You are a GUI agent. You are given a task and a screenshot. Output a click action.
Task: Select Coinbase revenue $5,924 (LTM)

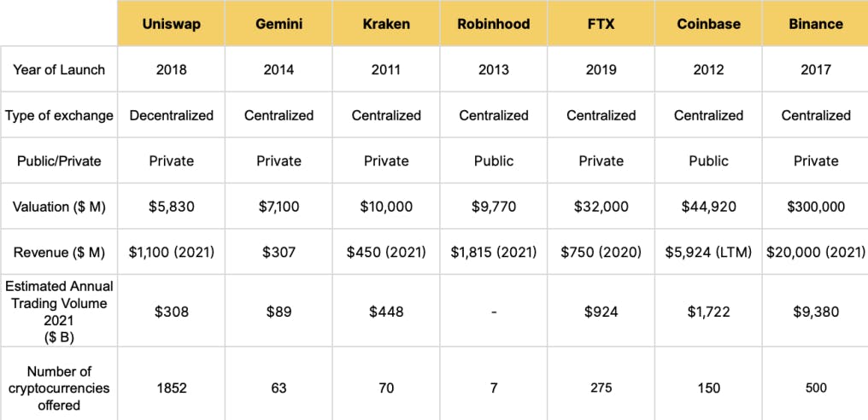pyautogui.click(x=708, y=253)
